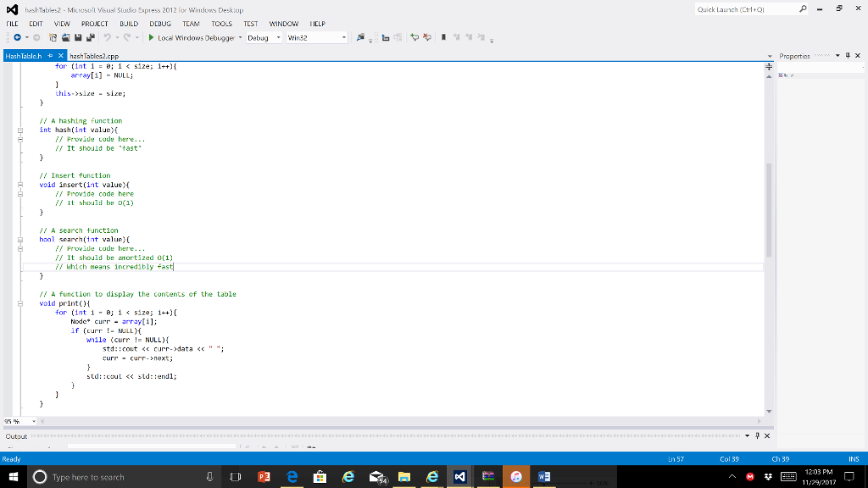Close the HashTable.h tab
Image resolution: width=868 pixels, height=488 pixels.
pyautogui.click(x=61, y=56)
